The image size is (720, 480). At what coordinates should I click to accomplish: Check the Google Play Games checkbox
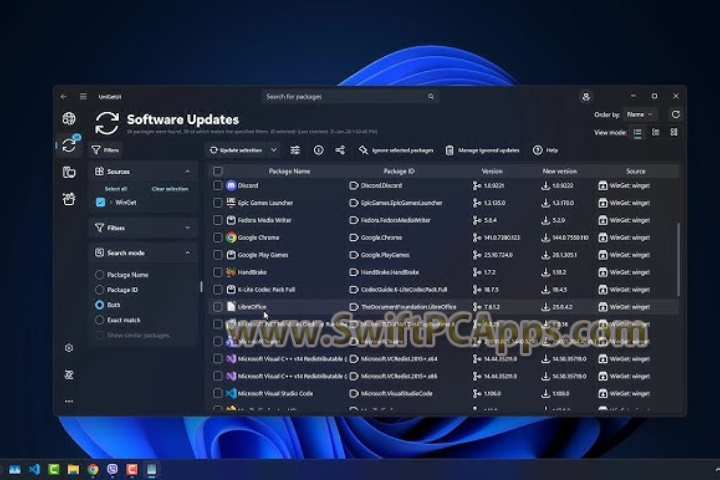[x=218, y=254]
